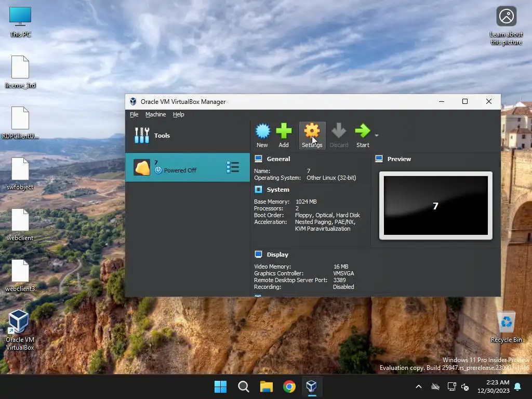The image size is (532, 399).
Task: Click 'Floppy, Optical, Hard Disk' boot order
Action: coord(327,215)
